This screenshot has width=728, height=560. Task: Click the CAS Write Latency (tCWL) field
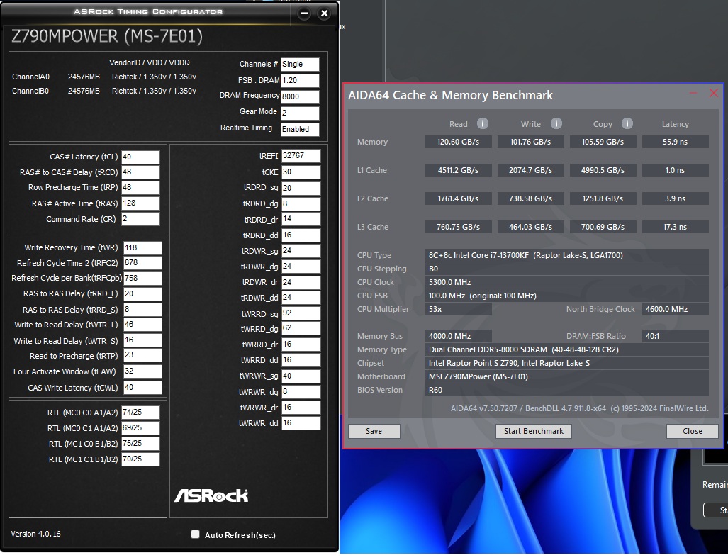[142, 388]
